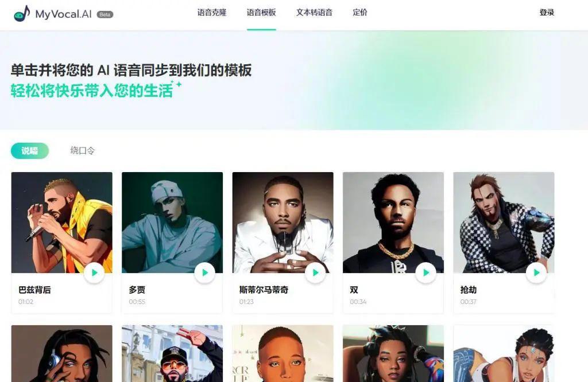
Task: Open the 多贾 beanie character thumbnail
Action: coord(172,223)
